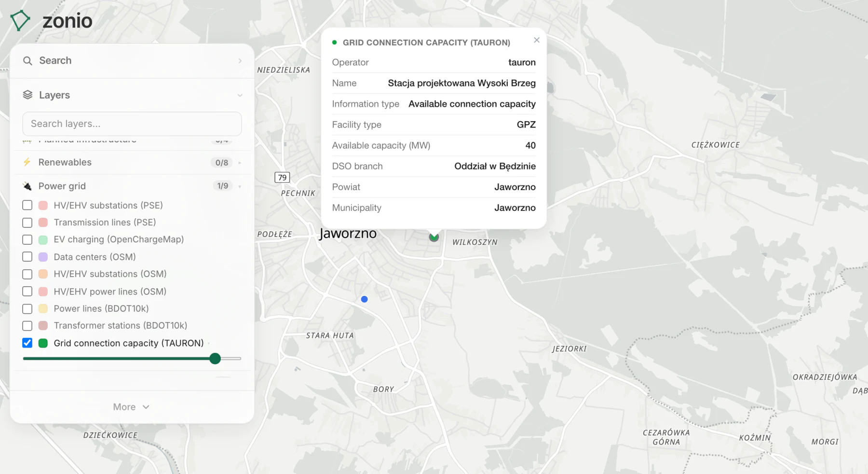Enable Transmission lines (PSE) layer

pos(27,223)
